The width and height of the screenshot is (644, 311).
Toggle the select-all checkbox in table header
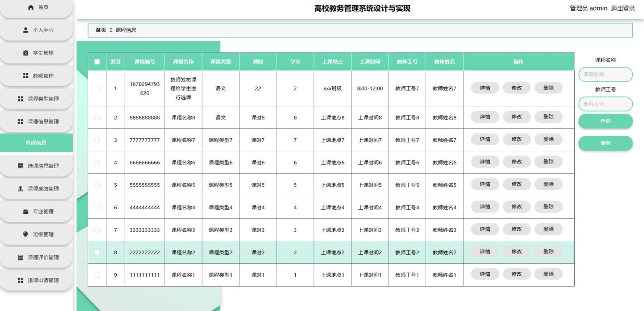(x=97, y=61)
